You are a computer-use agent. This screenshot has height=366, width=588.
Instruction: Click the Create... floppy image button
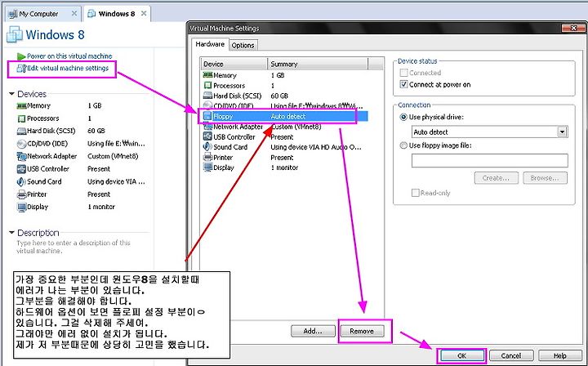[x=497, y=178]
